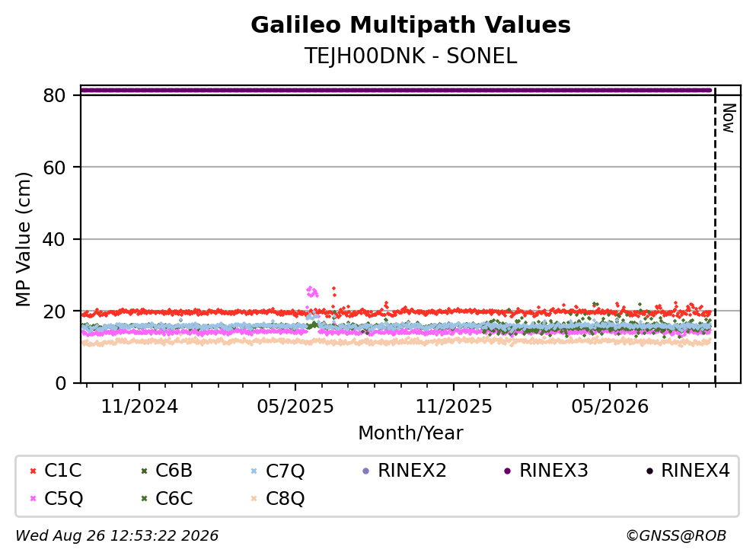Click the C5Q legend entry
The height and width of the screenshot is (559, 756).
click(x=56, y=499)
